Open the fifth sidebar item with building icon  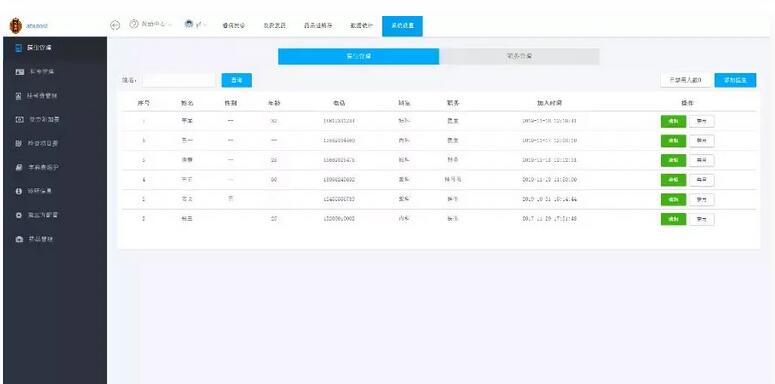(55, 143)
